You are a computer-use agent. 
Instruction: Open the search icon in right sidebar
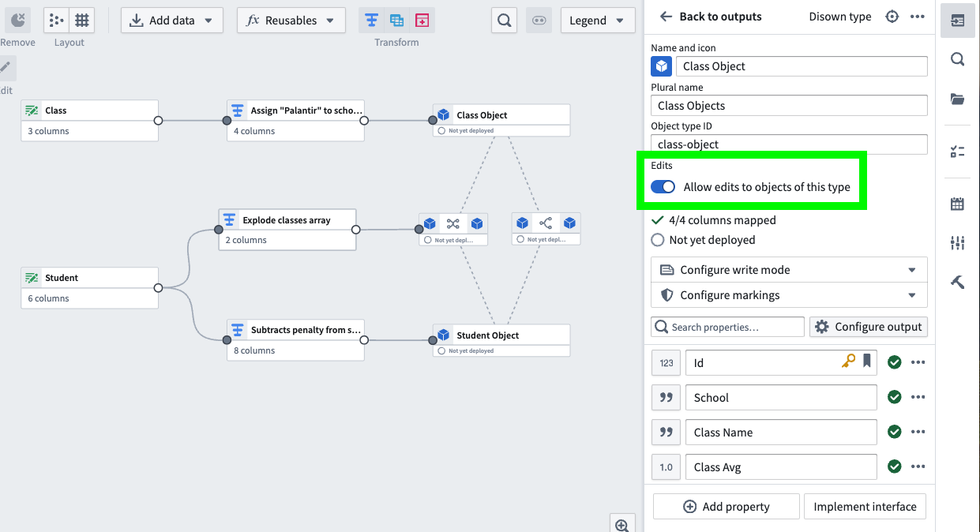pyautogui.click(x=957, y=59)
